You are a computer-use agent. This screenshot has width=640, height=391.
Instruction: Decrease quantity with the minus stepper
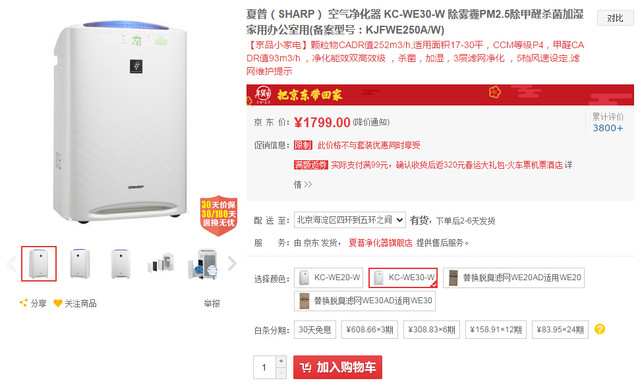coord(281,373)
